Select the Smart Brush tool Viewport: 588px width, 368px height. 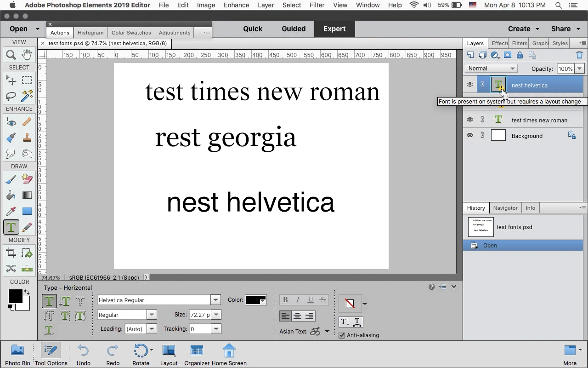pyautogui.click(x=11, y=138)
